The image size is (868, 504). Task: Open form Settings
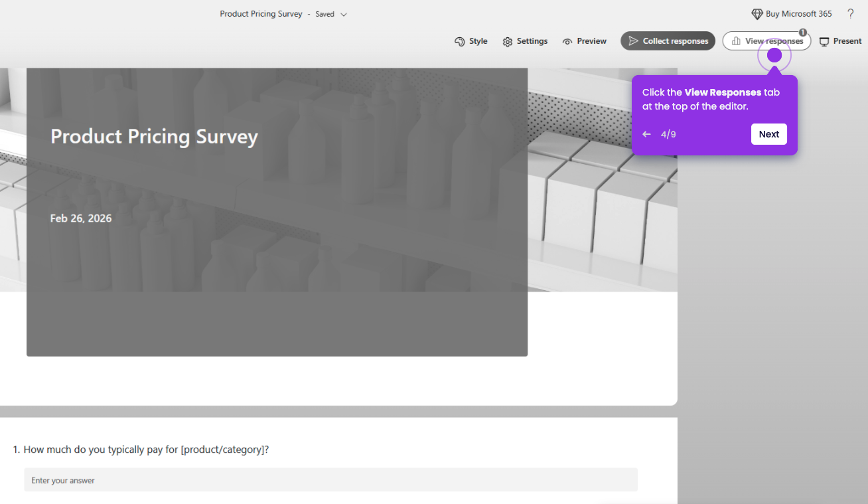pyautogui.click(x=525, y=41)
